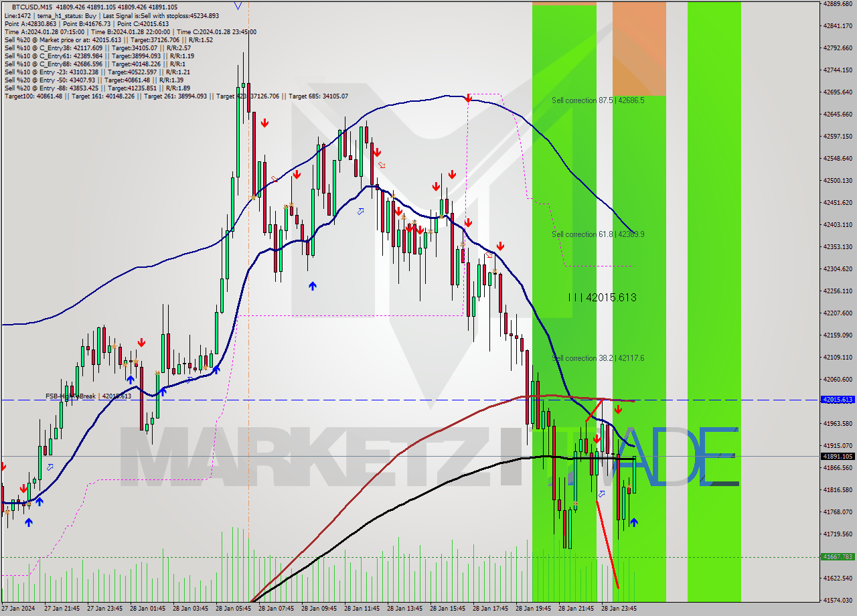Click the '28 Jan 23:45' time axis label
Screen dimensions: 857x616
[x=619, y=609]
